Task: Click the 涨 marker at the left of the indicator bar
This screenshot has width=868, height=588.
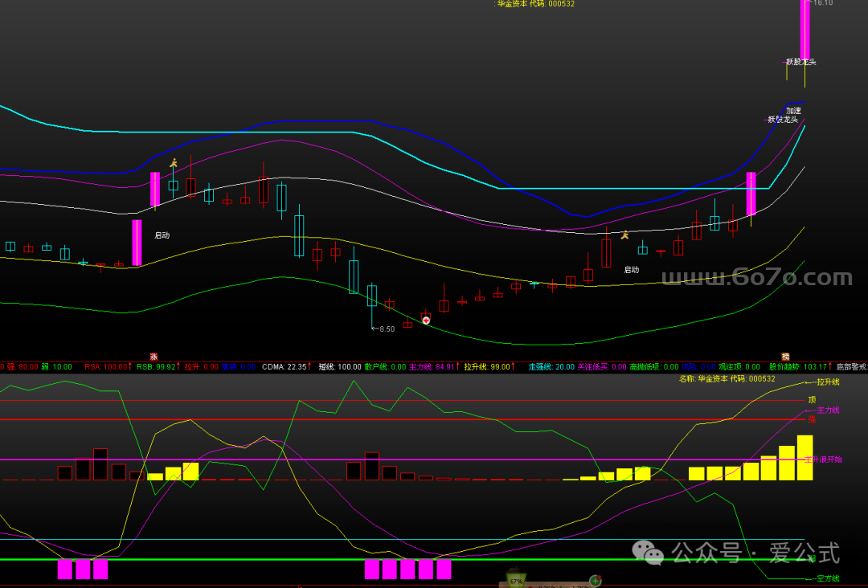Action: 154,356
